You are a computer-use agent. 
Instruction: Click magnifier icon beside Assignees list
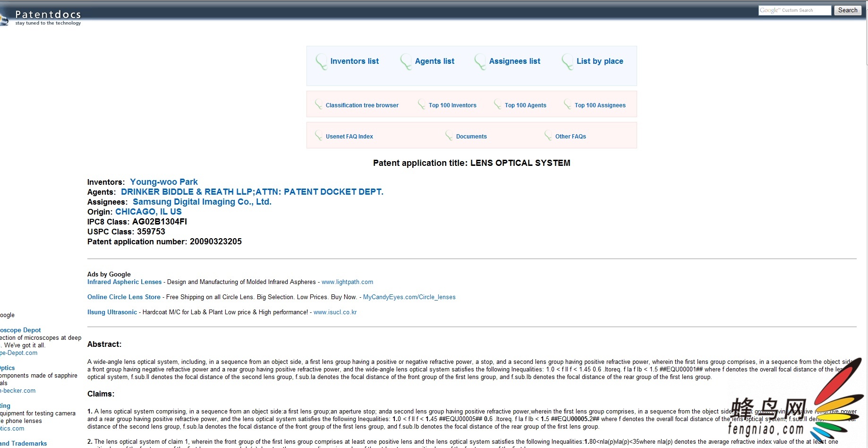point(480,62)
